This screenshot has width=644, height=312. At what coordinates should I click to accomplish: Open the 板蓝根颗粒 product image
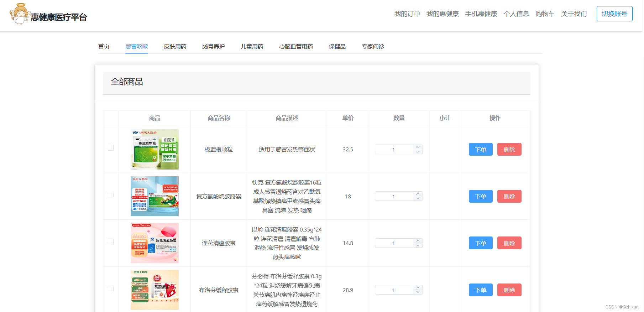[155, 149]
